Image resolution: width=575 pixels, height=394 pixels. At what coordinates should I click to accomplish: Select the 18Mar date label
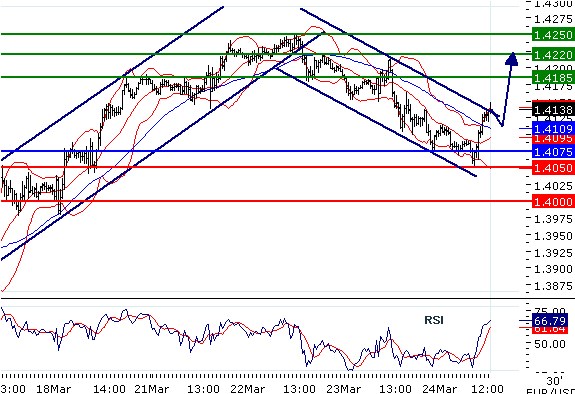pos(54,388)
